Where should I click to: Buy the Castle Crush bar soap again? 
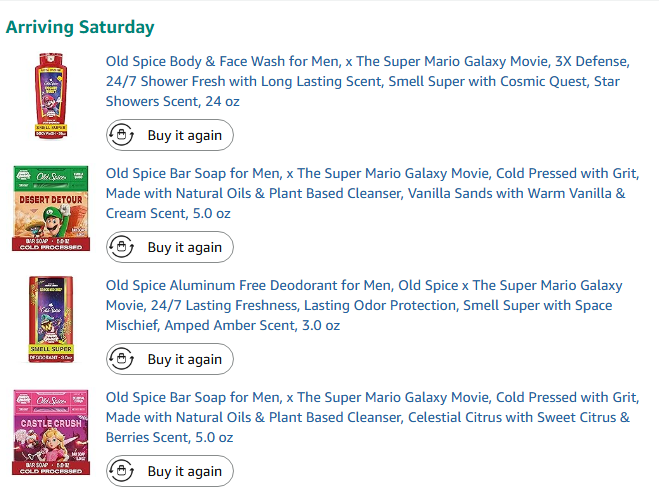[x=170, y=471]
